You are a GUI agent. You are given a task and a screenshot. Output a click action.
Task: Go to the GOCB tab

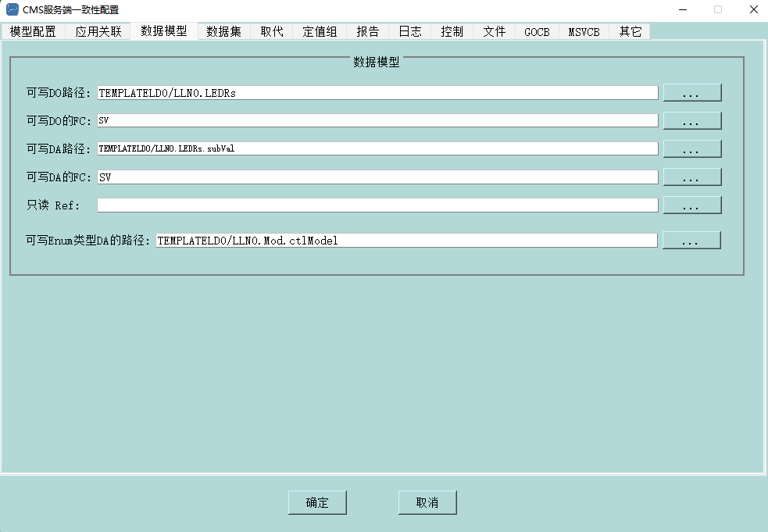[x=537, y=32]
